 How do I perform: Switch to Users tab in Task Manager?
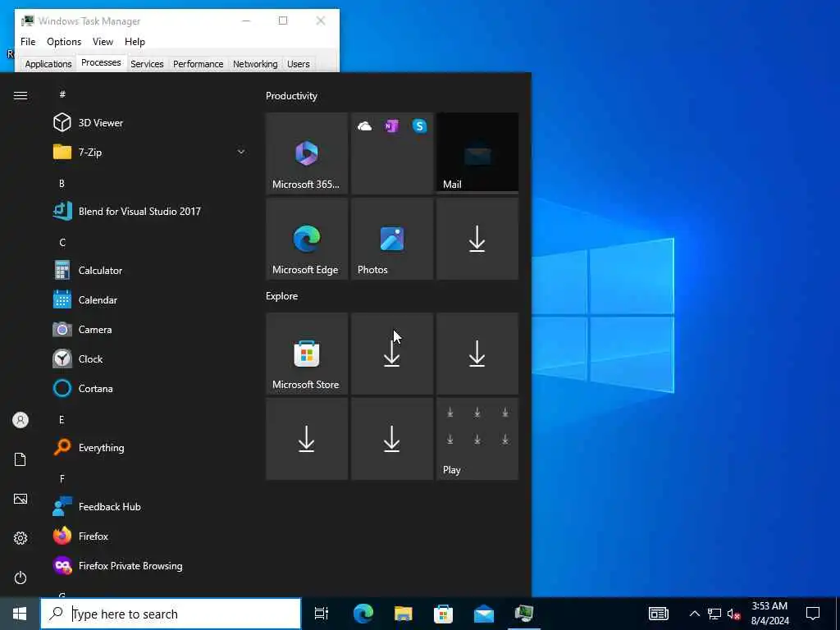pyautogui.click(x=299, y=64)
